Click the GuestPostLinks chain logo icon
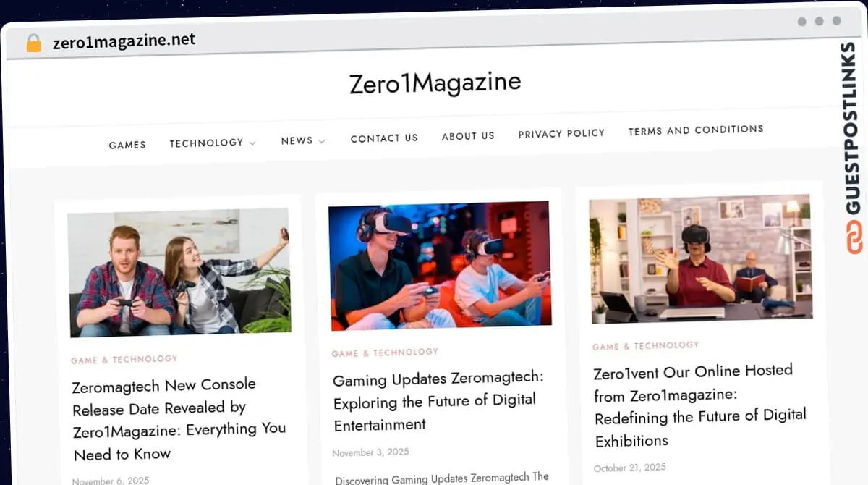 854,237
